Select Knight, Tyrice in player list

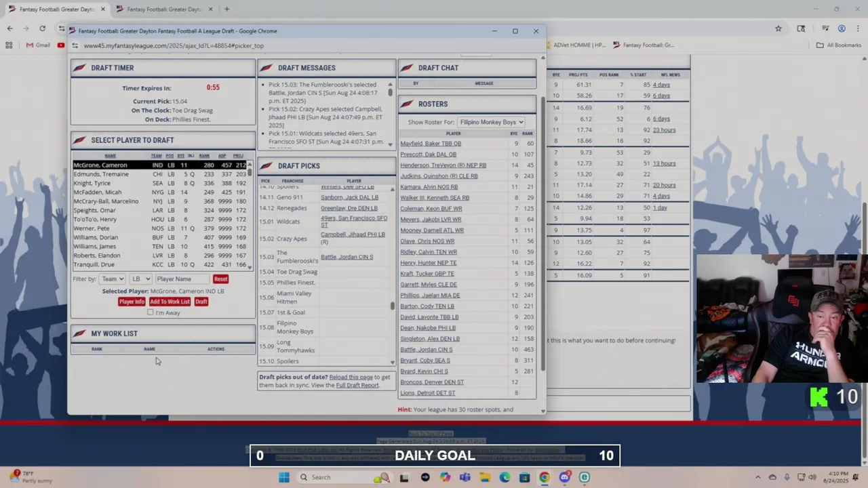pos(160,184)
